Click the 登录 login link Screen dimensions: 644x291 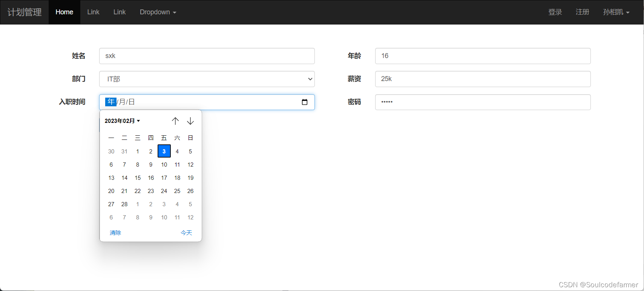point(555,12)
